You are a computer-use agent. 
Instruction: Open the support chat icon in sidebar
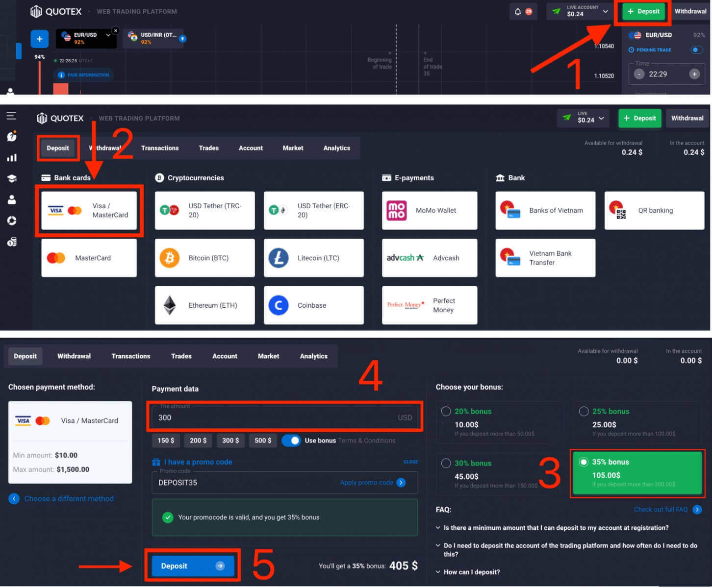[x=12, y=137]
